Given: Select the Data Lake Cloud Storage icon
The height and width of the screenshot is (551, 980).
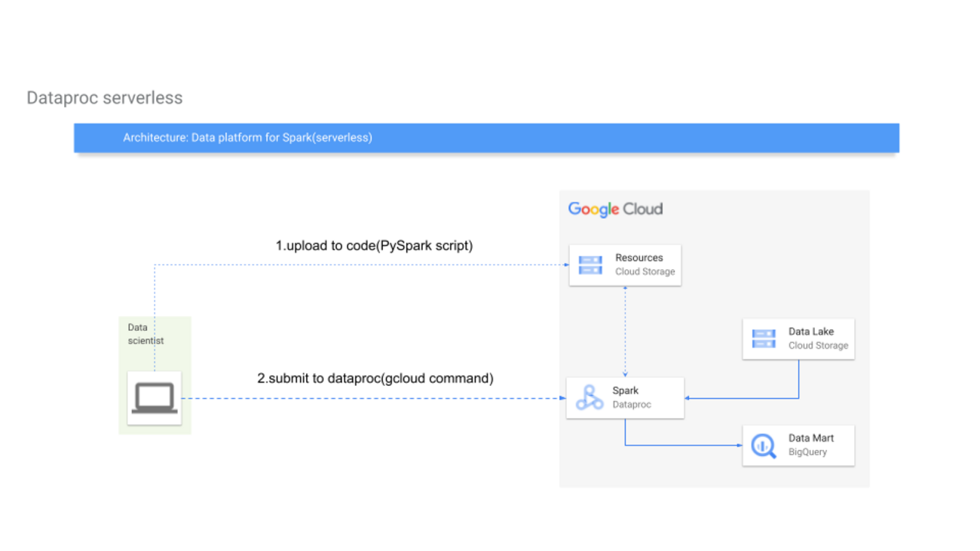Looking at the screenshot, I should [764, 338].
